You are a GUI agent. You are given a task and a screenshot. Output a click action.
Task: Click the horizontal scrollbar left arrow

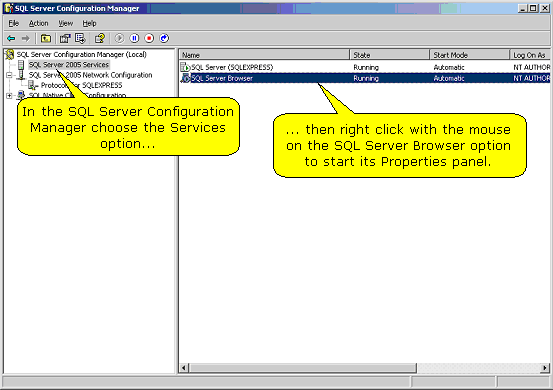pos(184,368)
